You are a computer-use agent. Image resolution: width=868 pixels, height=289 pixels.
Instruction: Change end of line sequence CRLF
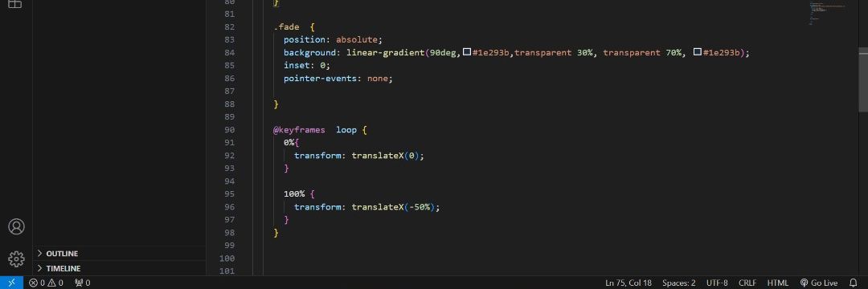(x=747, y=283)
